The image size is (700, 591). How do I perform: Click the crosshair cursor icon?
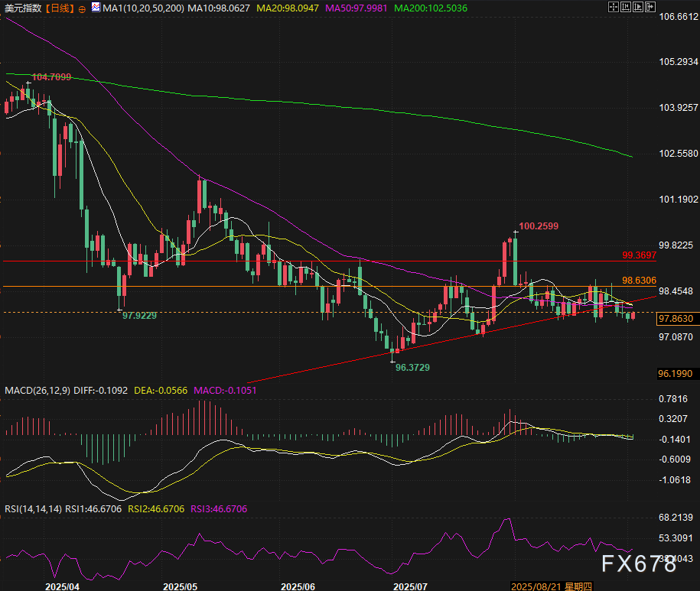point(614,8)
